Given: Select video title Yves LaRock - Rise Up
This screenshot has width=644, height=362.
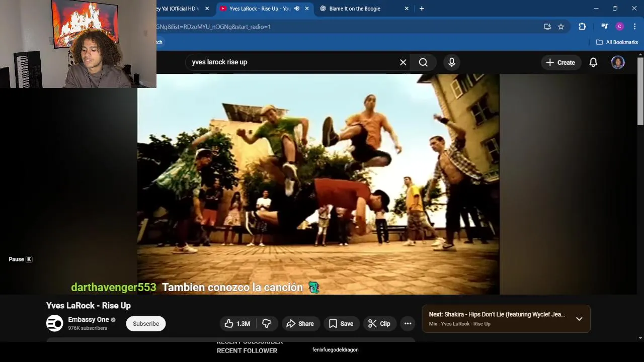Looking at the screenshot, I should (89, 306).
